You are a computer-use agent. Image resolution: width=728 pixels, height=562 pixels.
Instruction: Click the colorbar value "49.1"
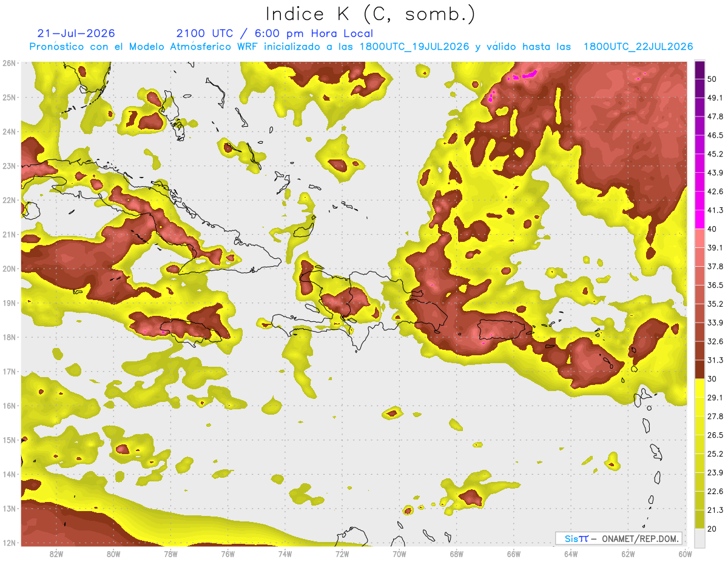(715, 98)
